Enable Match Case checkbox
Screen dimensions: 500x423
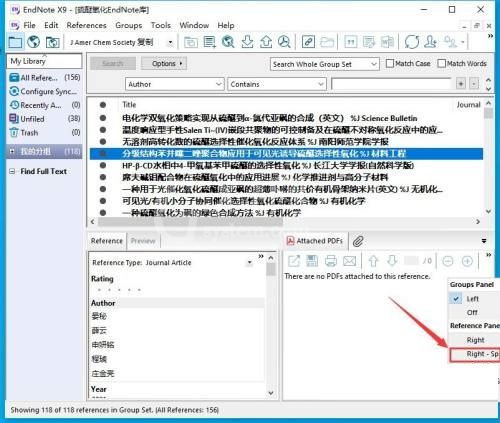pos(389,63)
